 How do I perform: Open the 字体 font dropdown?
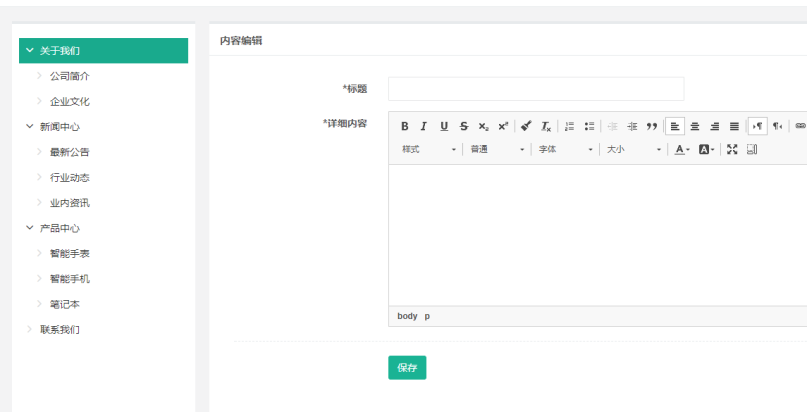point(563,149)
